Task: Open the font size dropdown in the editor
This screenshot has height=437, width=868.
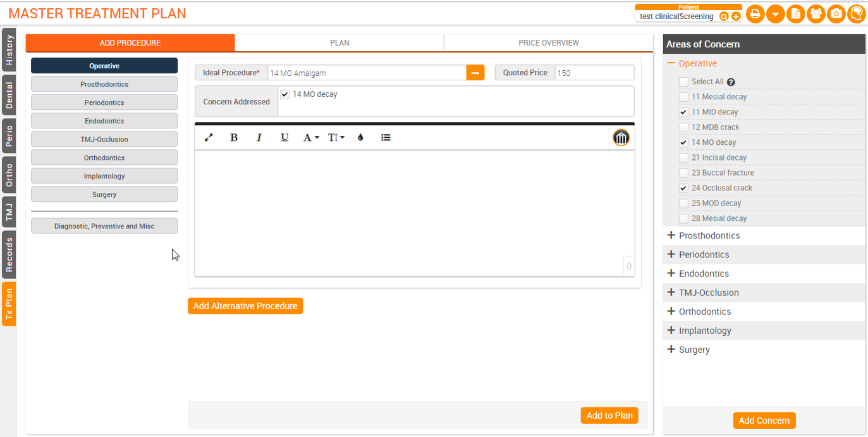Action: (336, 137)
